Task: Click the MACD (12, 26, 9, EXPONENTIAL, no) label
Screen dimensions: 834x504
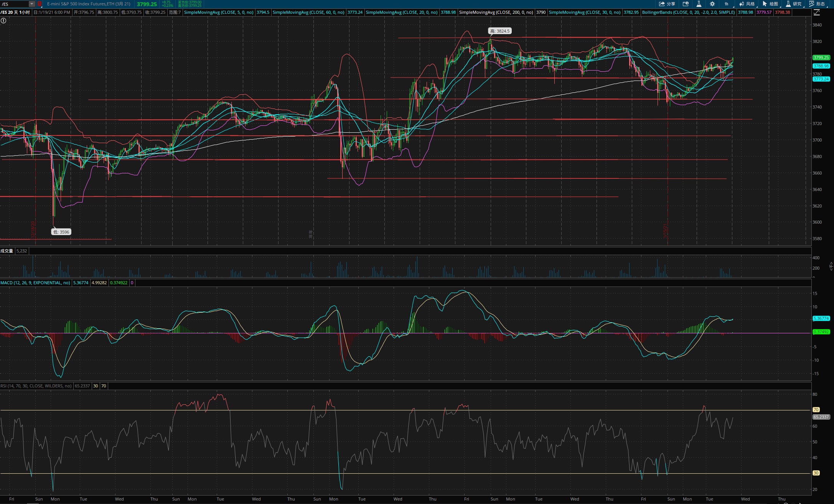Action: pos(35,283)
